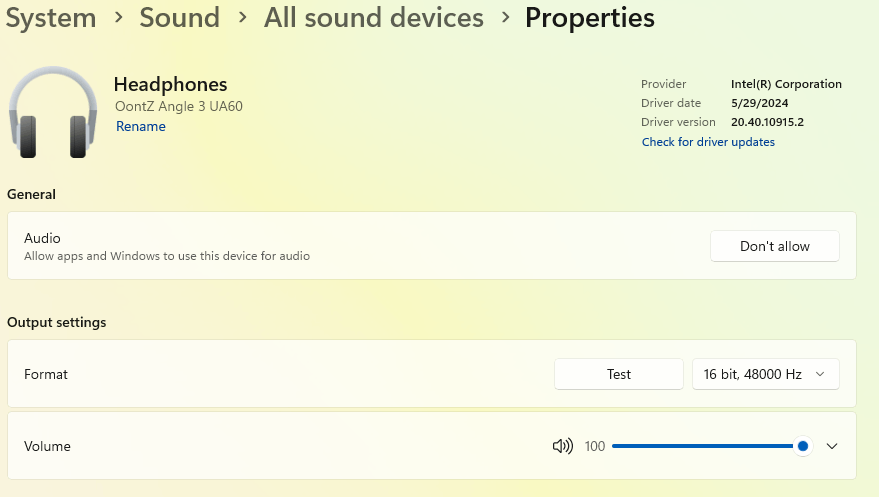This screenshot has height=497, width=879.
Task: Click the large headphones device icon
Action: coord(53,111)
